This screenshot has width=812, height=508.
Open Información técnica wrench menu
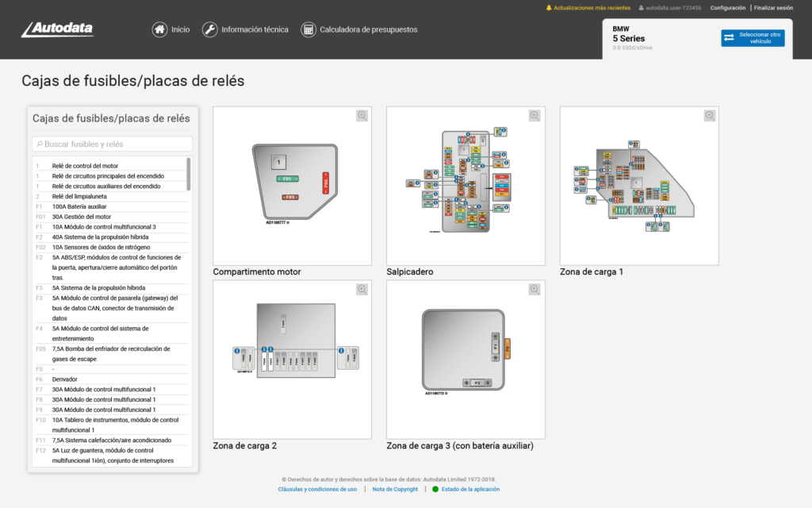pos(245,29)
